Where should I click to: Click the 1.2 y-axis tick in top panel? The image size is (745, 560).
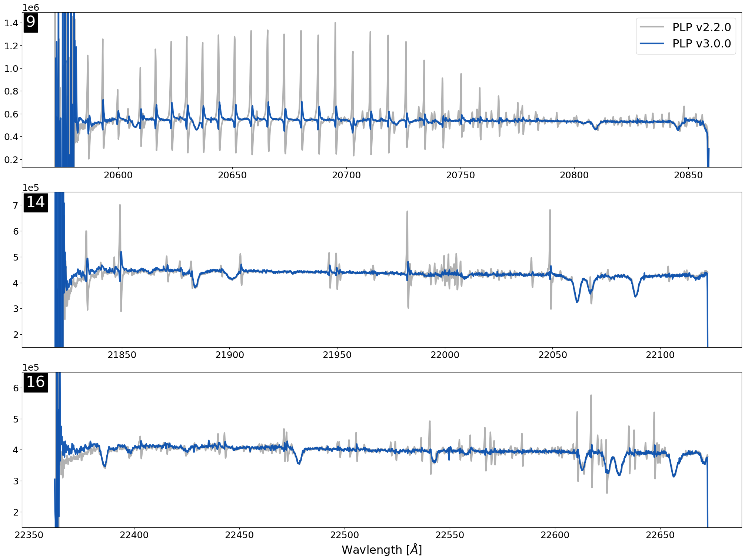11,46
